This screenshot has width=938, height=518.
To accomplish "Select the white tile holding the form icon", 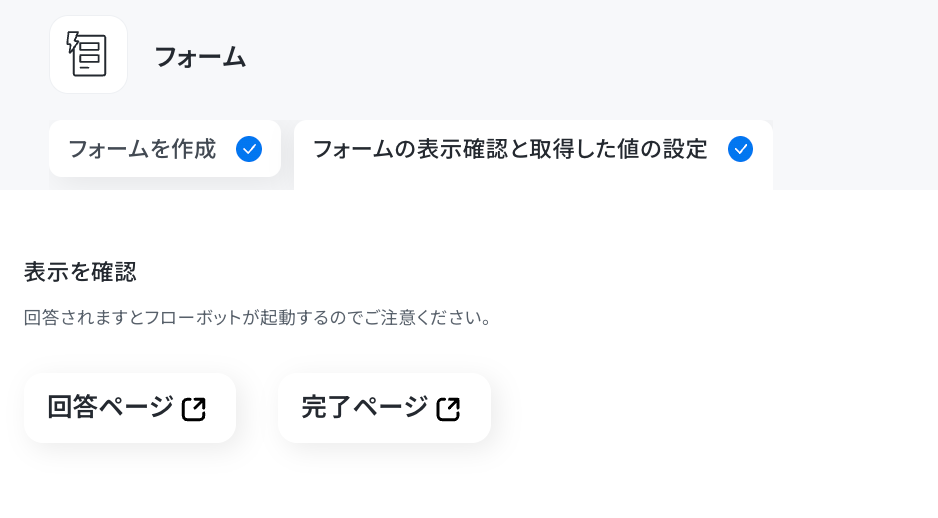I will (88, 54).
